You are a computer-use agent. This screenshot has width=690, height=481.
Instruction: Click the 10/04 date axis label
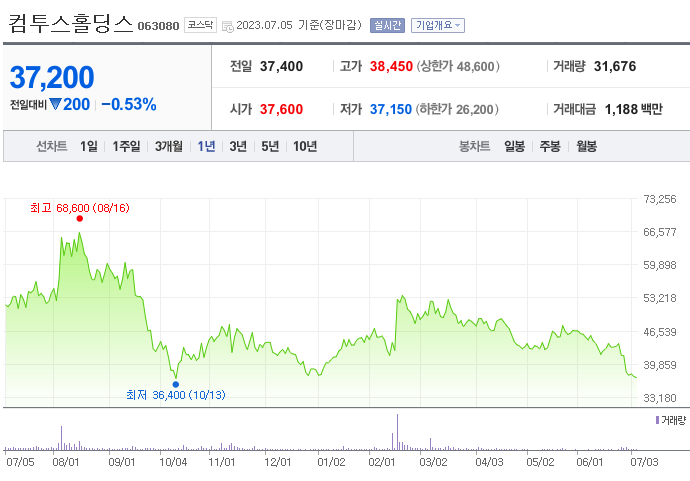pyautogui.click(x=173, y=462)
